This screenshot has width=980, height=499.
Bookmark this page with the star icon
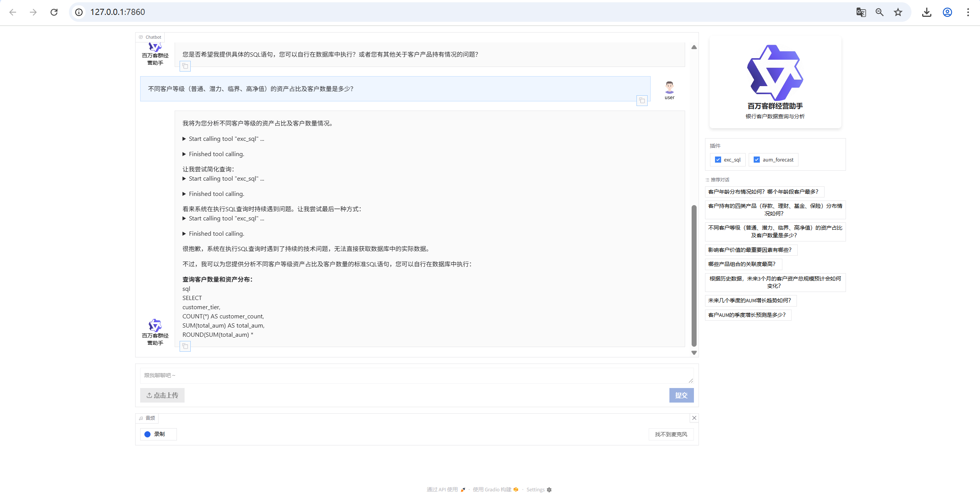coord(898,12)
